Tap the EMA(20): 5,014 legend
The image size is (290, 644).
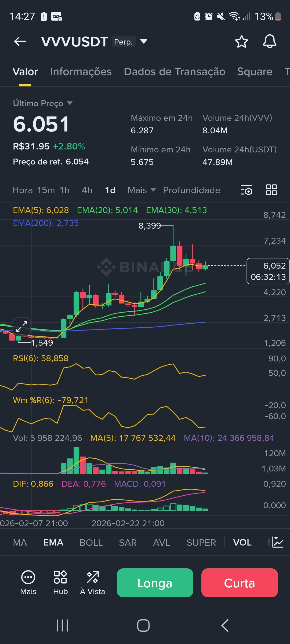[x=107, y=210]
